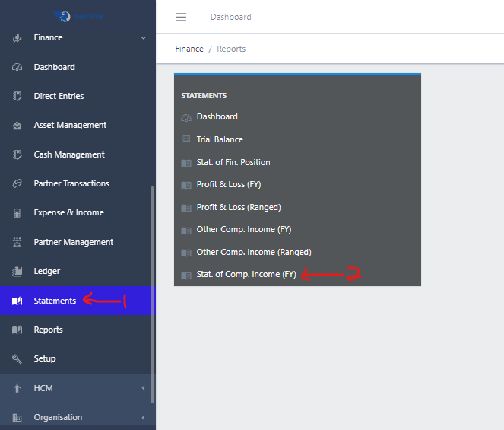Click Finance in the breadcrumb

coord(189,49)
